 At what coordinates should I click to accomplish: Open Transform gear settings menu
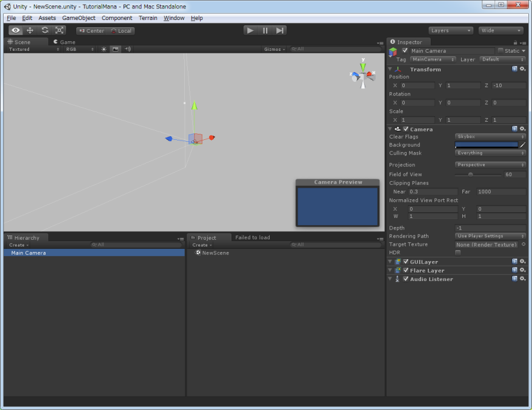coord(523,69)
